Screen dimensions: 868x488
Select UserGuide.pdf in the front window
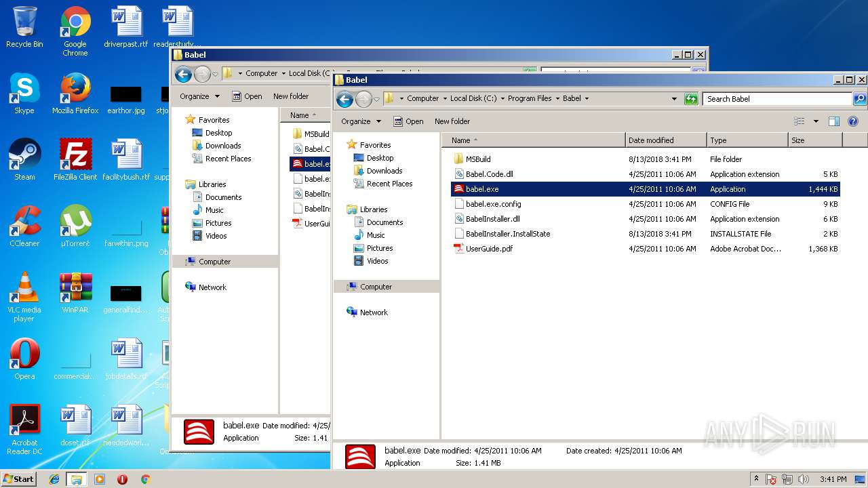(645, 249)
